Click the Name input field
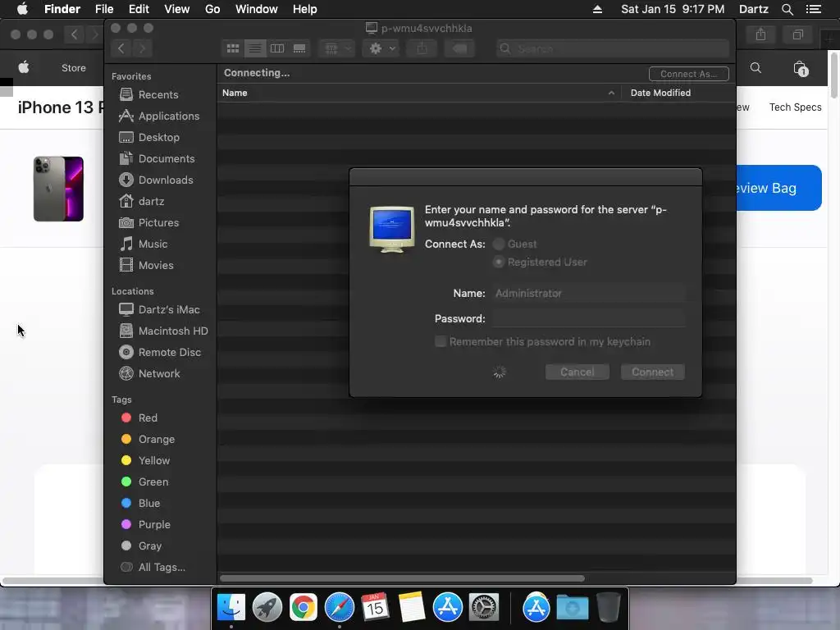 [588, 294]
